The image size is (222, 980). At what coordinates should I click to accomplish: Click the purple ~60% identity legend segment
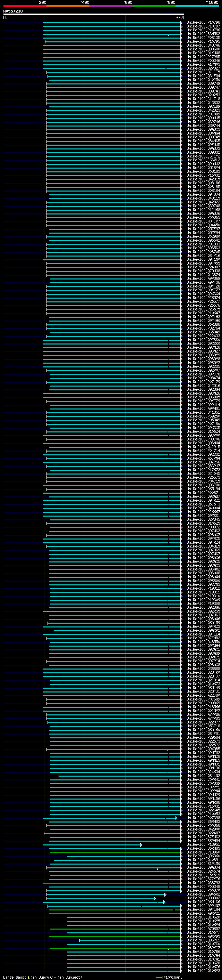coord(111,6)
